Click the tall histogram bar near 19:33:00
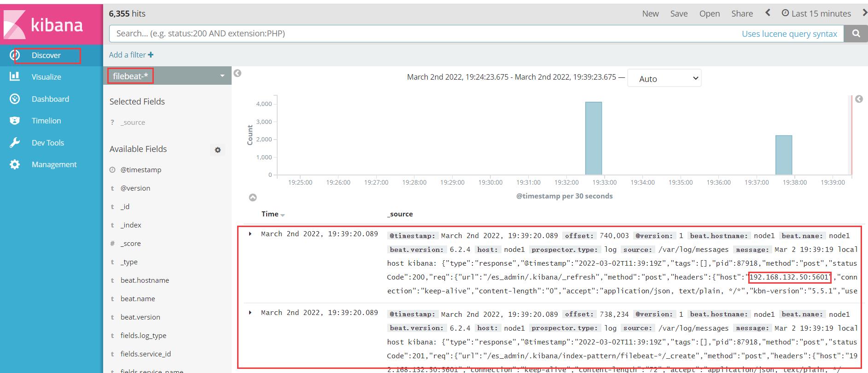Image resolution: width=868 pixels, height=373 pixels. [x=594, y=138]
